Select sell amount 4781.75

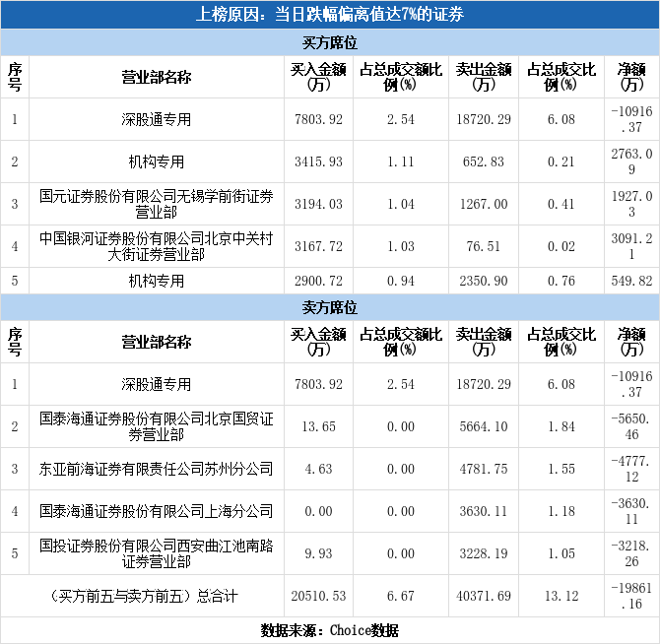484,469
